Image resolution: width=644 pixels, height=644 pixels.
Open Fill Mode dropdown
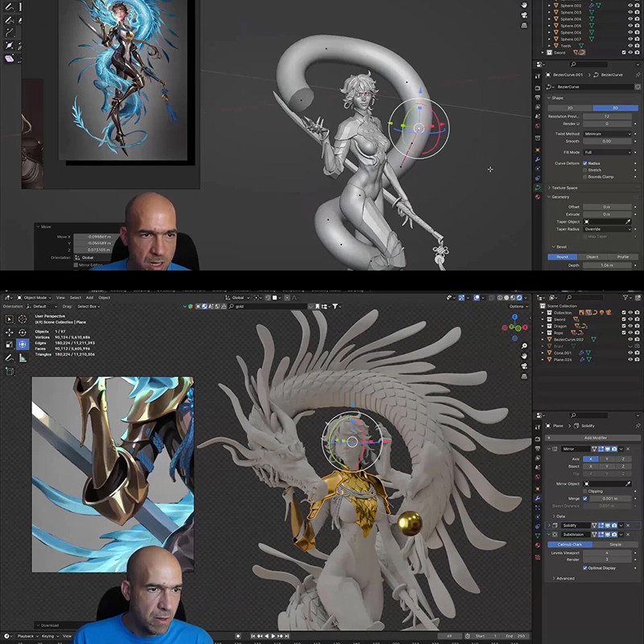pyautogui.click(x=607, y=152)
